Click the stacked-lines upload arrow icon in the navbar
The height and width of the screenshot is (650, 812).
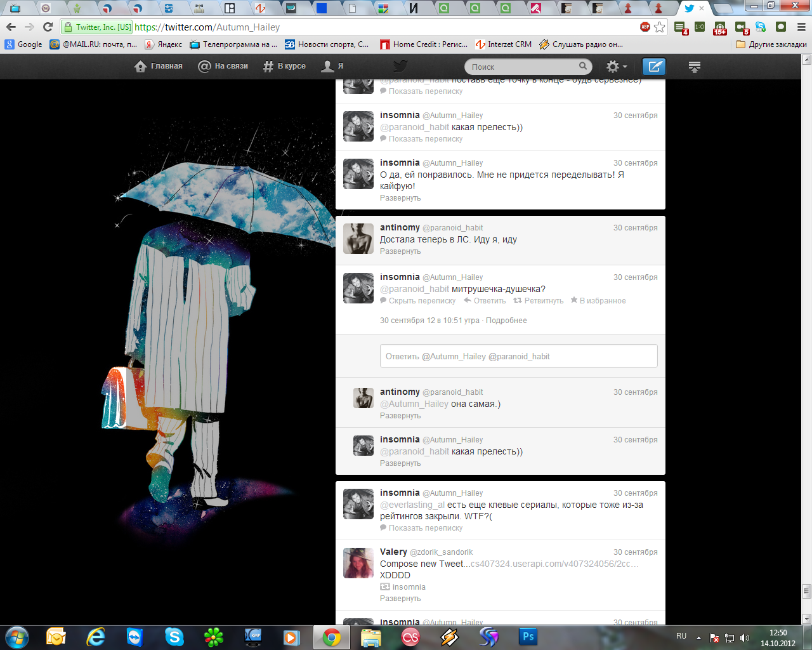(x=695, y=67)
